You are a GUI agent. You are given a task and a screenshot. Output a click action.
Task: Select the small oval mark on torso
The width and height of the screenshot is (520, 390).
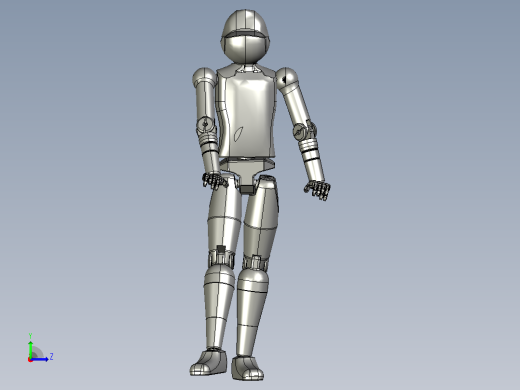(x=238, y=134)
